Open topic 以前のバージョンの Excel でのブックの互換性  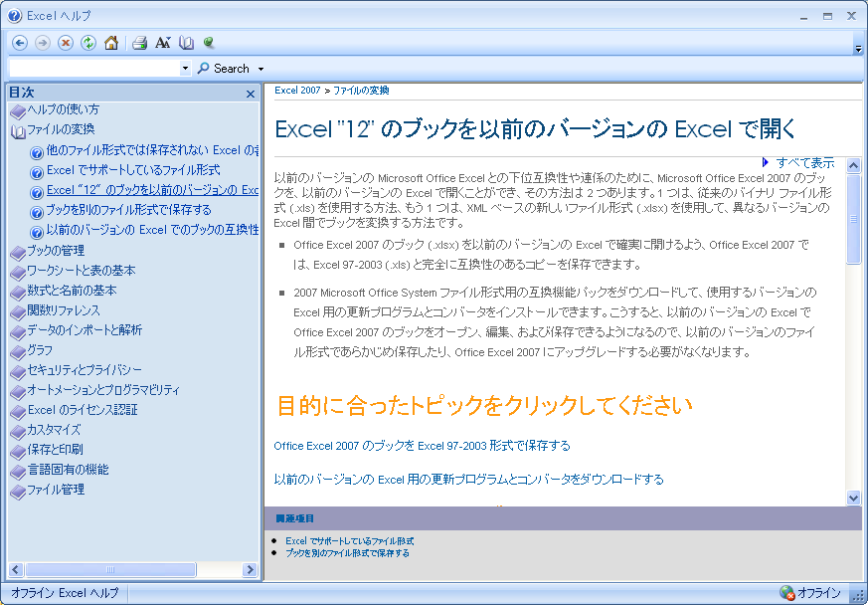click(152, 230)
